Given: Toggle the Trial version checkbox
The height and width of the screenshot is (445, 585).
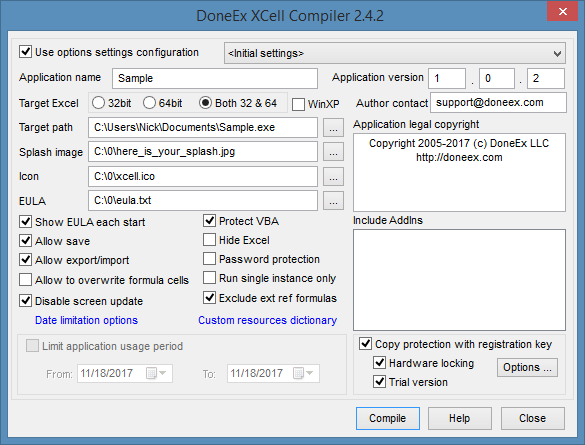Looking at the screenshot, I should 380,382.
